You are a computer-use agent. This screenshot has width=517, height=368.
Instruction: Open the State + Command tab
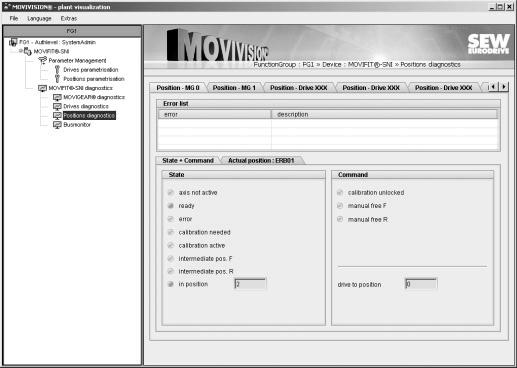[188, 160]
